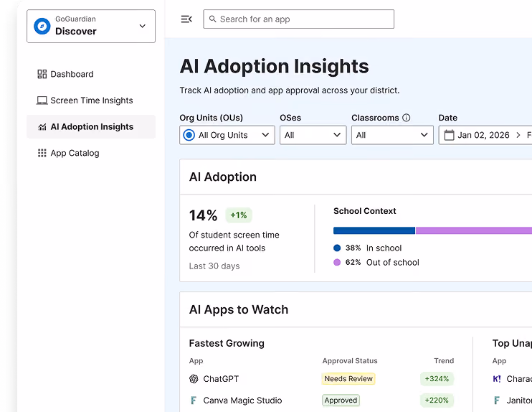Select AI Adoption Insights menu item
The image size is (532, 412).
91,127
